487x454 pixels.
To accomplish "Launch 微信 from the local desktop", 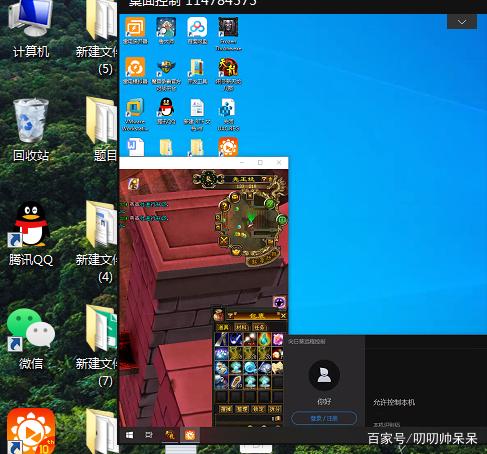I will (31, 338).
